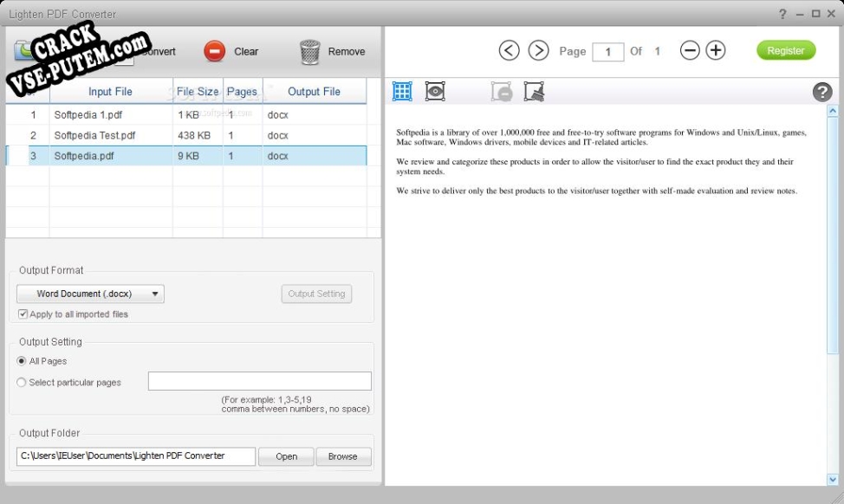This screenshot has width=844, height=504.
Task: Select the All Pages radio button
Action: point(22,361)
